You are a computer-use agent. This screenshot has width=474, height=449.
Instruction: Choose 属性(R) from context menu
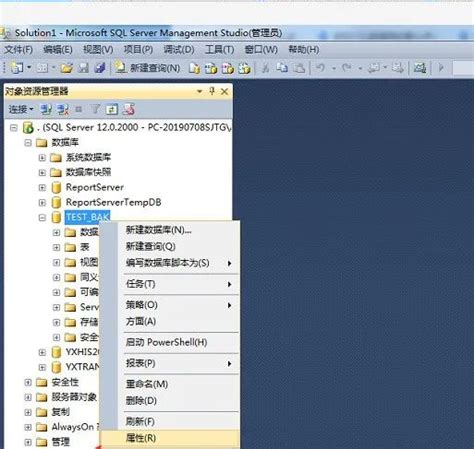click(170, 438)
